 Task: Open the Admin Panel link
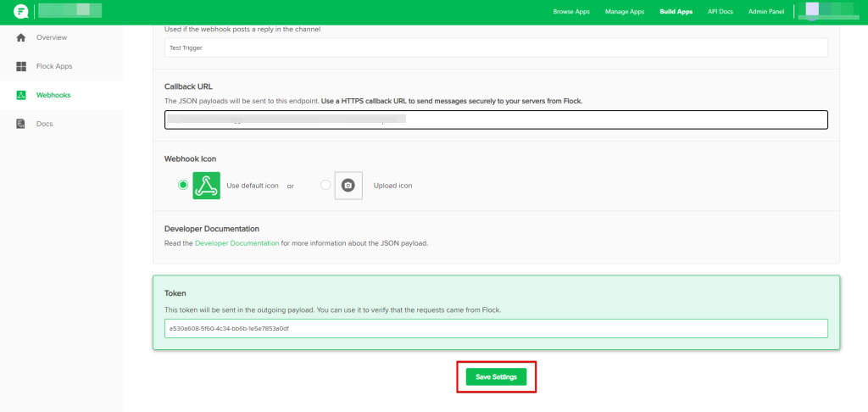765,12
